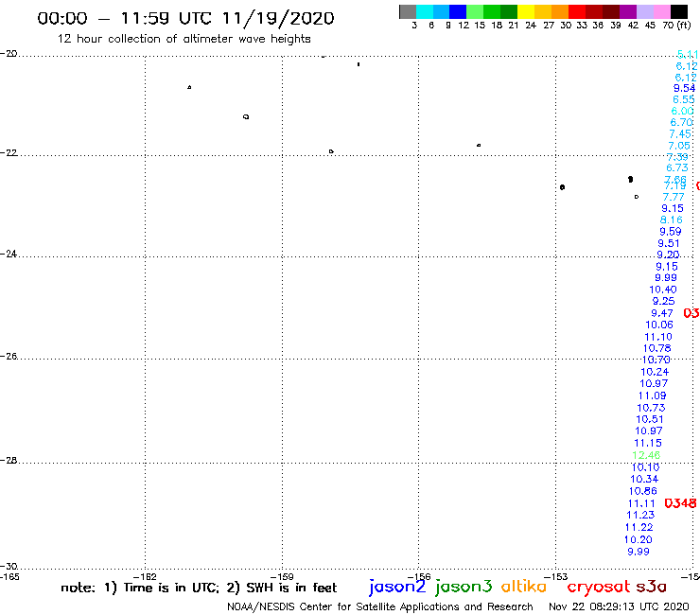
Task: Click the longitude axis label -159
Action: click(282, 576)
